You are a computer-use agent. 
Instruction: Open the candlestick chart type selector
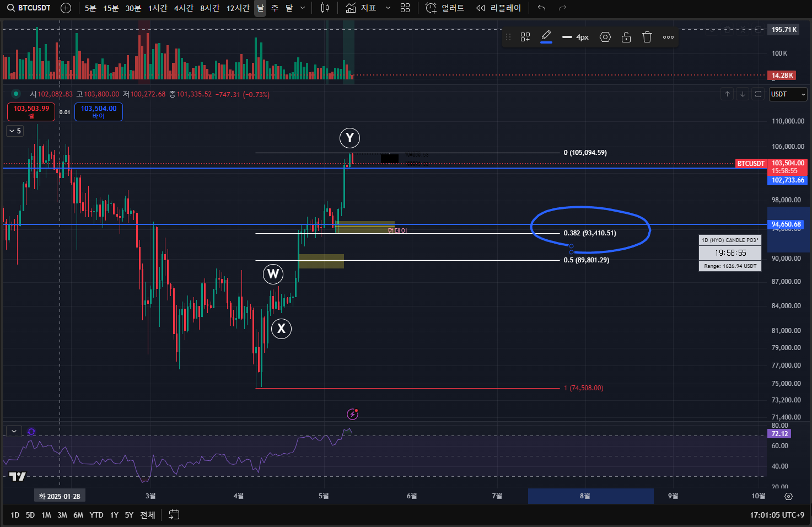pos(325,8)
